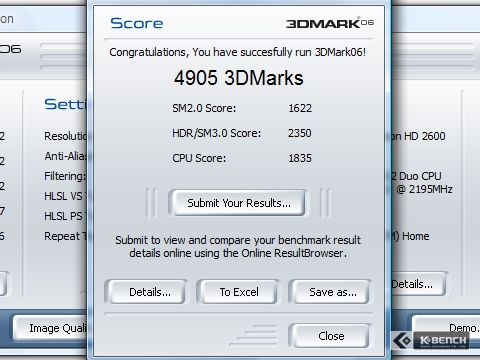Image resolution: width=480 pixels, height=360 pixels.
Task: Click the CPU Score label
Action: click(199, 158)
